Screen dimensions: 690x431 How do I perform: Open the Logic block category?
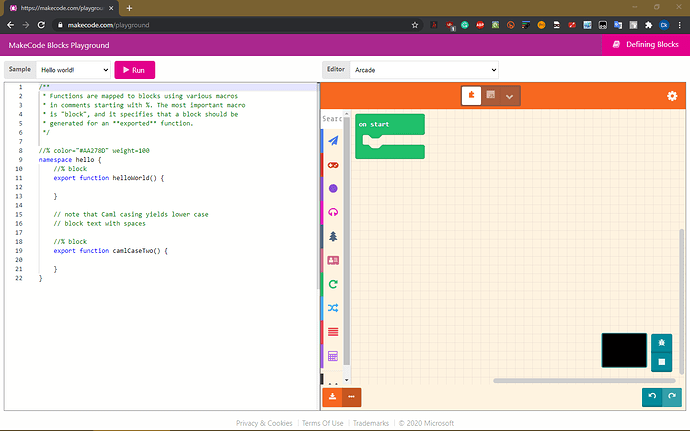click(333, 308)
